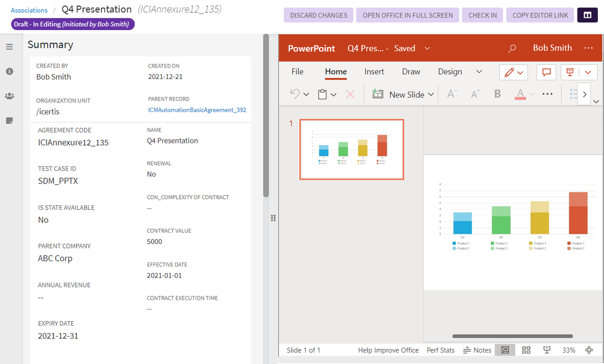The height and width of the screenshot is (364, 604).
Task: Open the comments speech bubble icon
Action: (x=546, y=72)
